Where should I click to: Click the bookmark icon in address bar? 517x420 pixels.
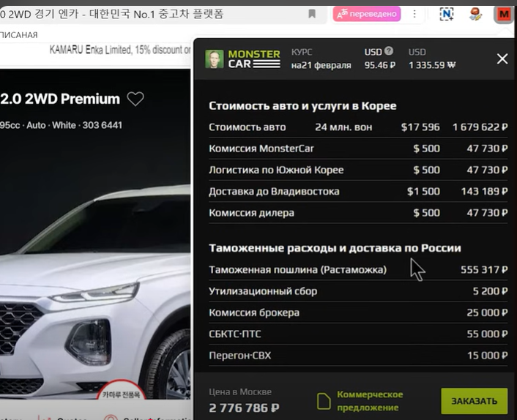(x=312, y=14)
